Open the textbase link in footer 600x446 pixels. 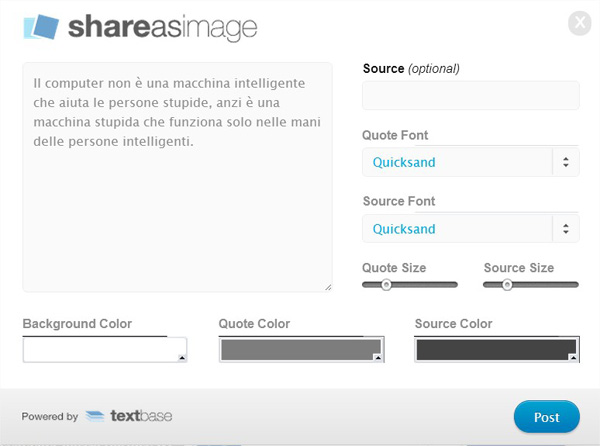click(141, 416)
